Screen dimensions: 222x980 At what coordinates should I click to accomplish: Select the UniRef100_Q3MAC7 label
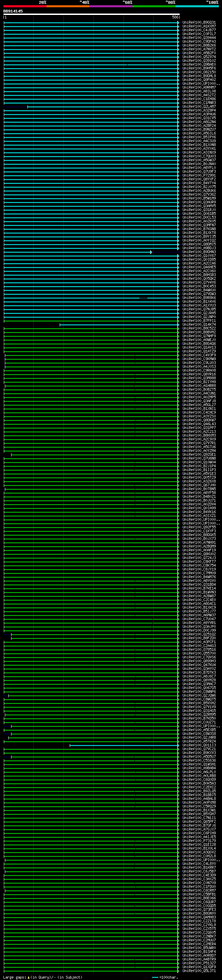coord(199,684)
